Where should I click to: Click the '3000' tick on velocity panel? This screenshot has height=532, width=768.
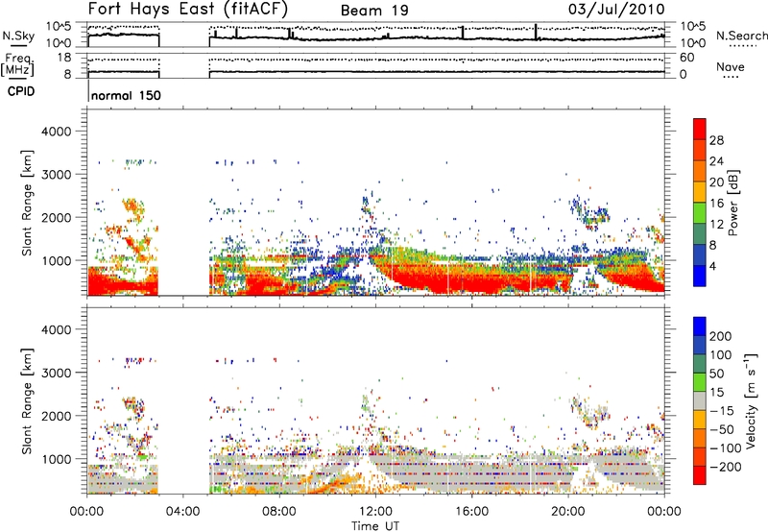coord(56,373)
